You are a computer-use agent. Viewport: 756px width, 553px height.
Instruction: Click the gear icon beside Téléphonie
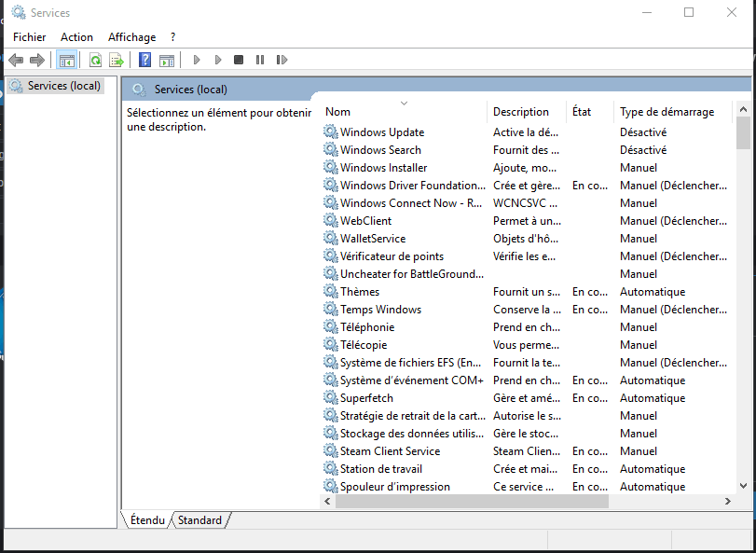coord(330,327)
